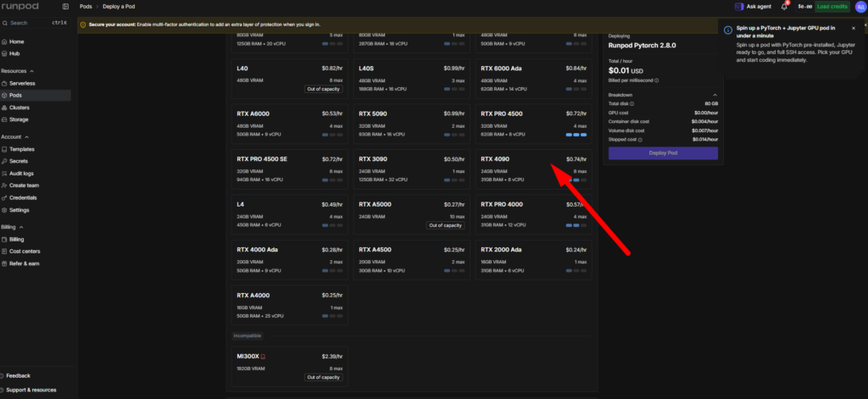Click info icon next to Stopped cost

pyautogui.click(x=640, y=140)
